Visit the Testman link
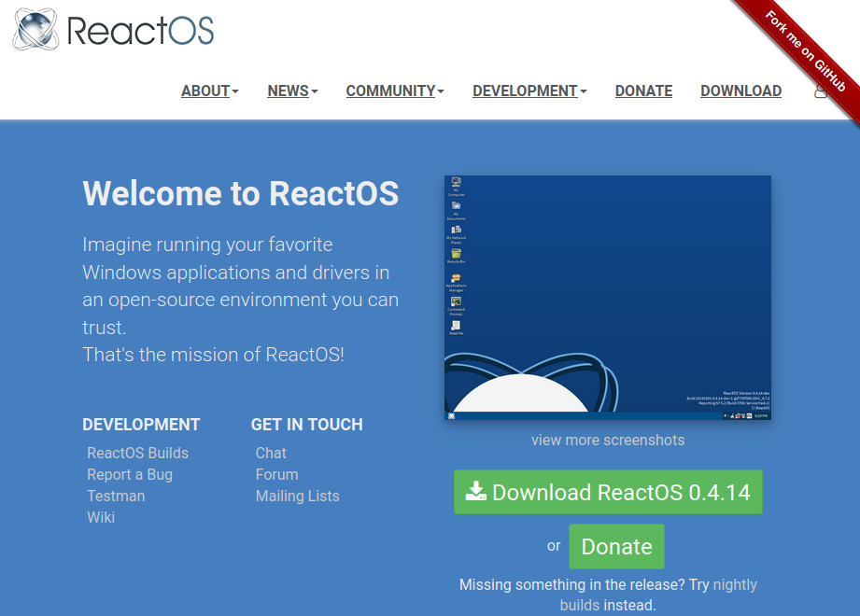 click(x=116, y=496)
